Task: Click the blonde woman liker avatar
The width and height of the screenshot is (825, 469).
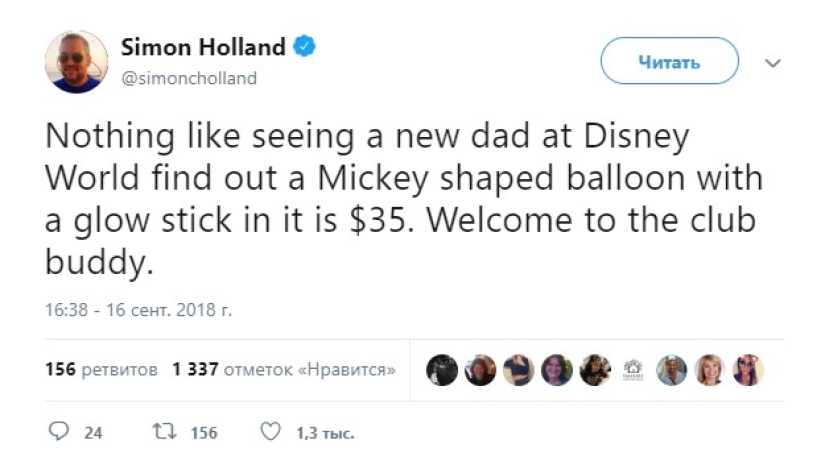Action: tap(709, 370)
